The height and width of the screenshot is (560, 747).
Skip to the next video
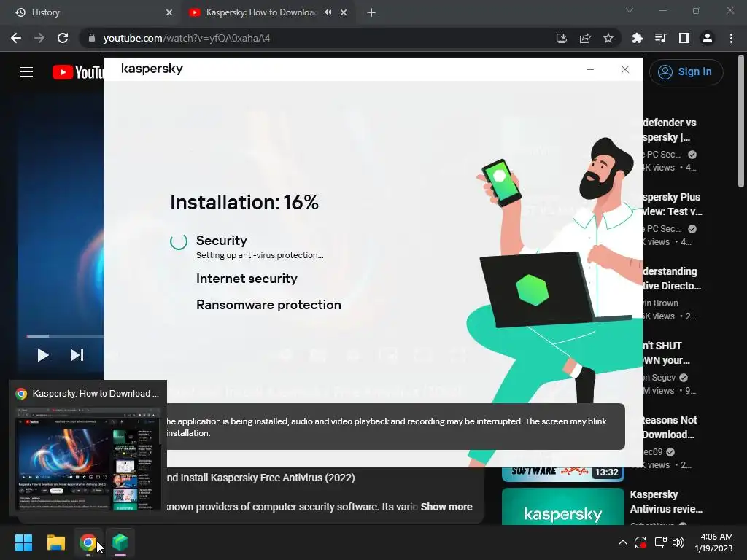click(x=77, y=355)
